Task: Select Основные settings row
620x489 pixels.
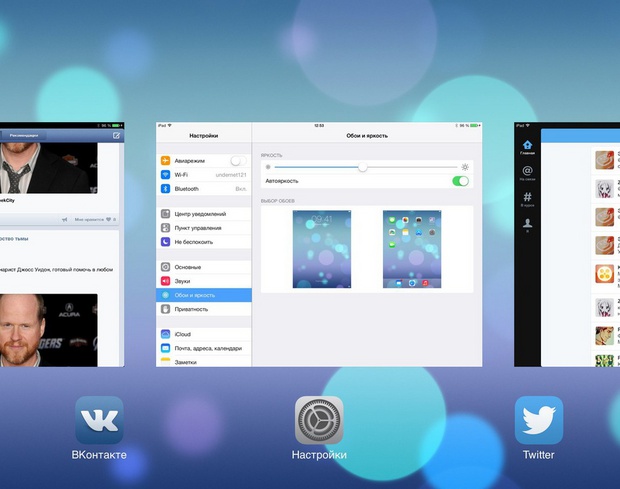Action: (204, 267)
